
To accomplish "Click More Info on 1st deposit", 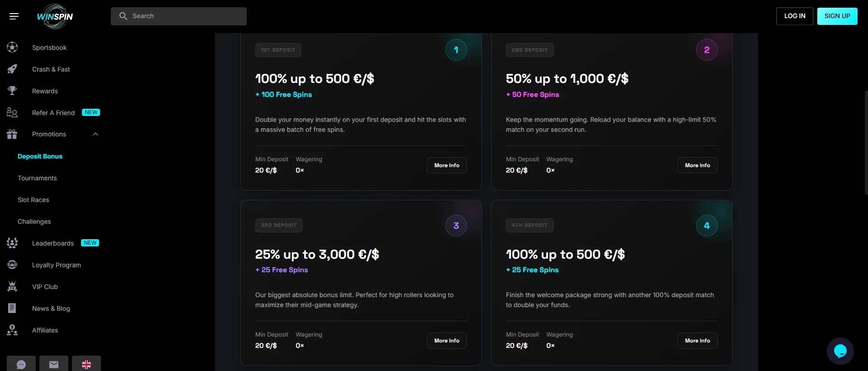I will [447, 165].
